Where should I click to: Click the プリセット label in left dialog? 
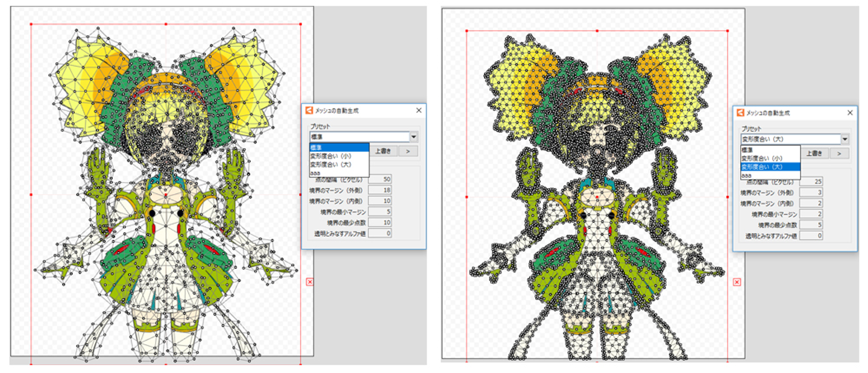pyautogui.click(x=320, y=127)
